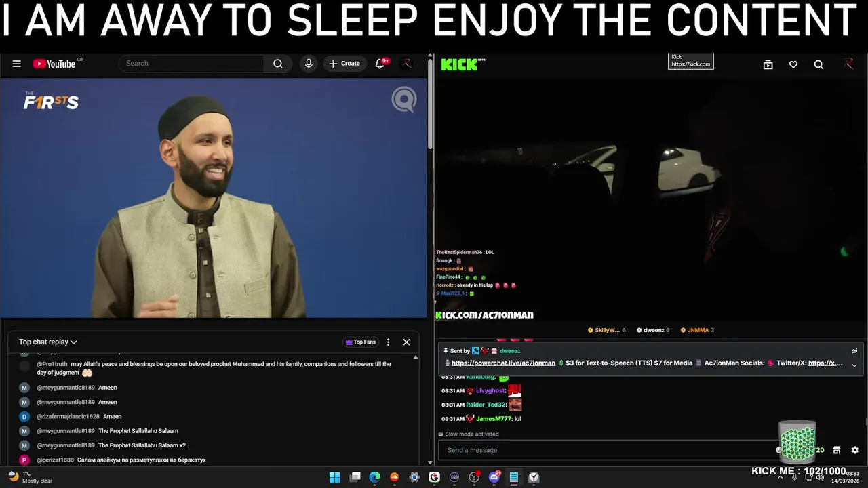Open the chat replay three-dot options menu
Viewport: 868px width, 488px height.
click(x=388, y=342)
